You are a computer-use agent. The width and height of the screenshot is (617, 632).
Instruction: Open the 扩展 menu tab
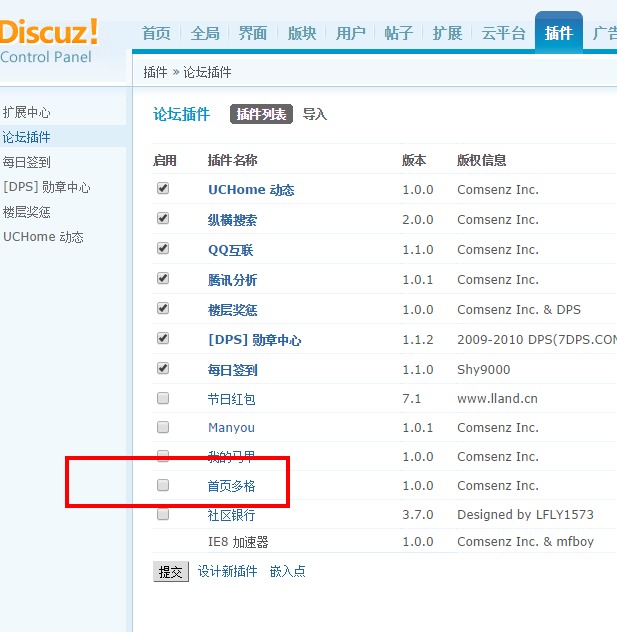pos(447,33)
